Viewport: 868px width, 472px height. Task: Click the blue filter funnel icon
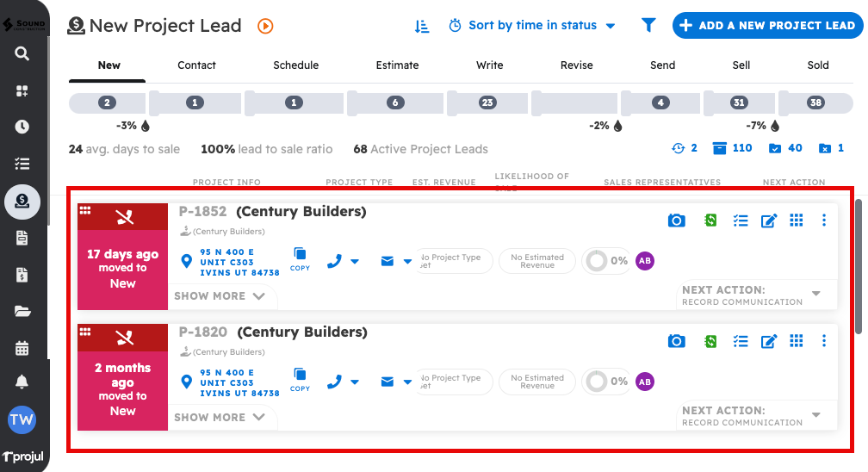click(x=648, y=26)
